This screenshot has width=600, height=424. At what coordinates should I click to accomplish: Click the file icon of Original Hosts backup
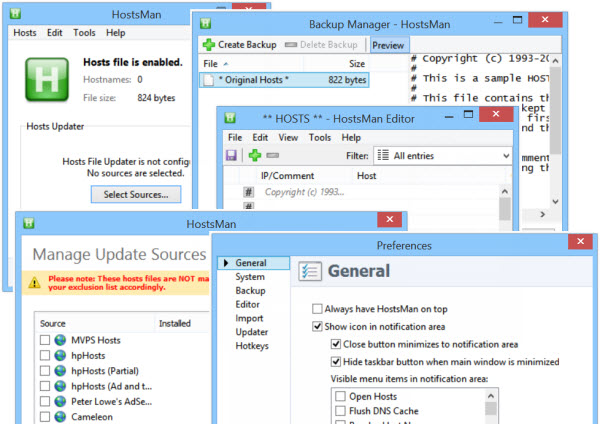point(209,80)
